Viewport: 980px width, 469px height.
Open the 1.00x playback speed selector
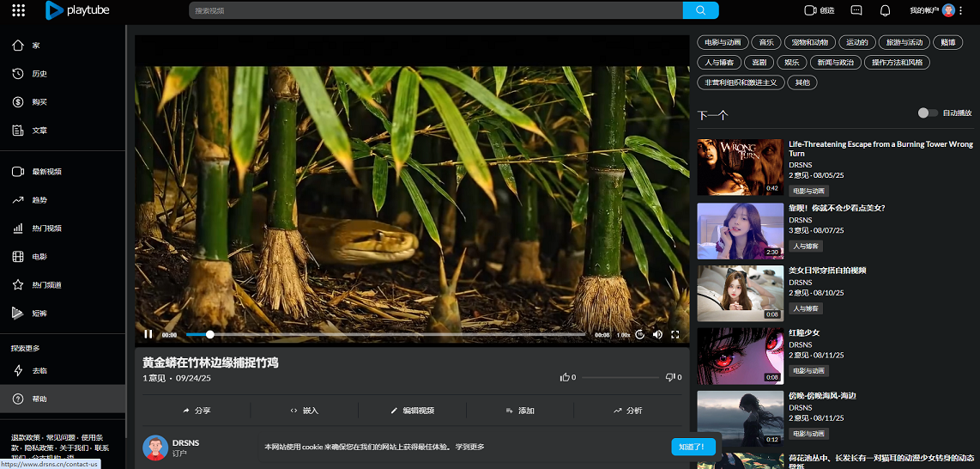(x=623, y=335)
